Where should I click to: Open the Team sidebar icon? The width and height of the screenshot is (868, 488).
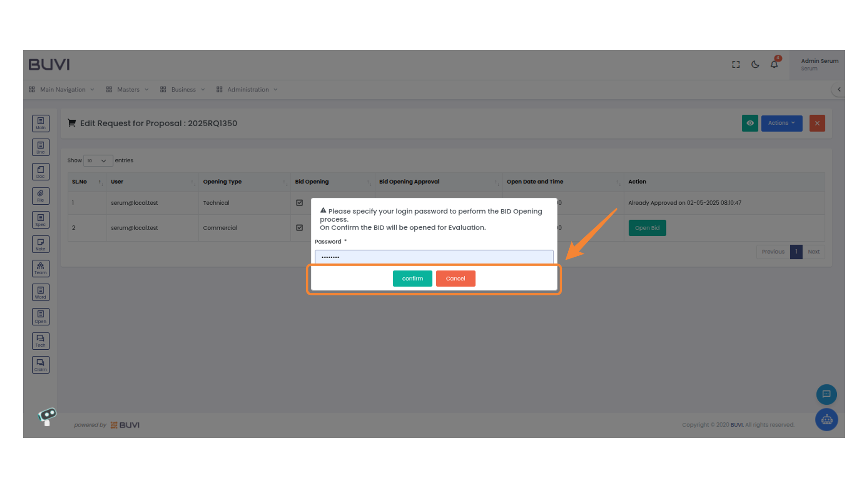pyautogui.click(x=41, y=268)
